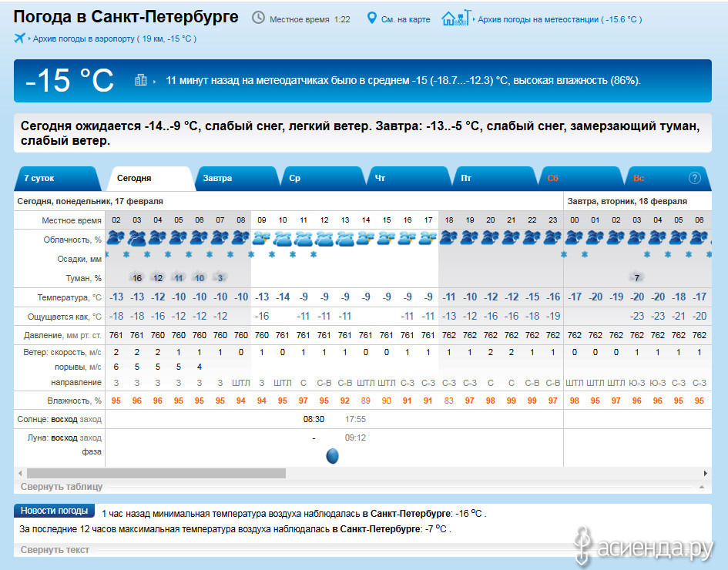728x570 pixels.
Task: Click the cloudiness icon for hour 09
Action: [x=261, y=239]
